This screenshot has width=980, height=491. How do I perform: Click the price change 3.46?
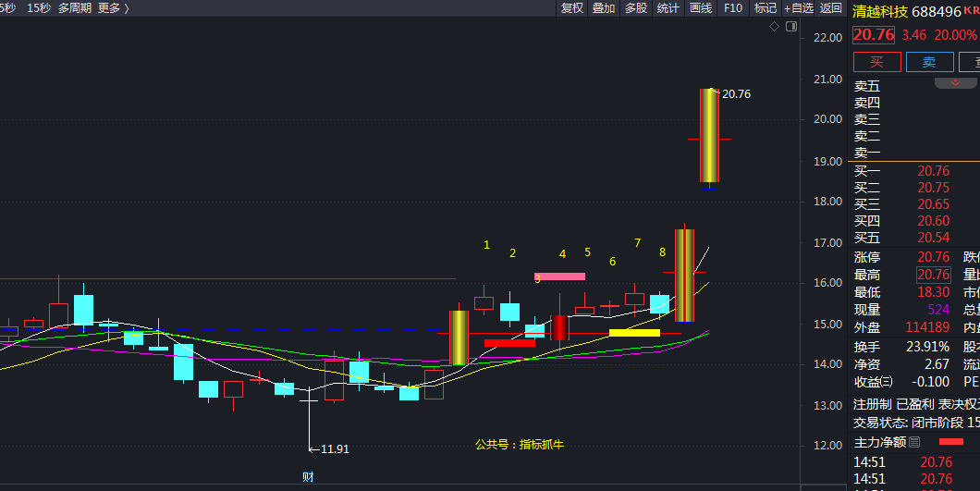click(913, 35)
